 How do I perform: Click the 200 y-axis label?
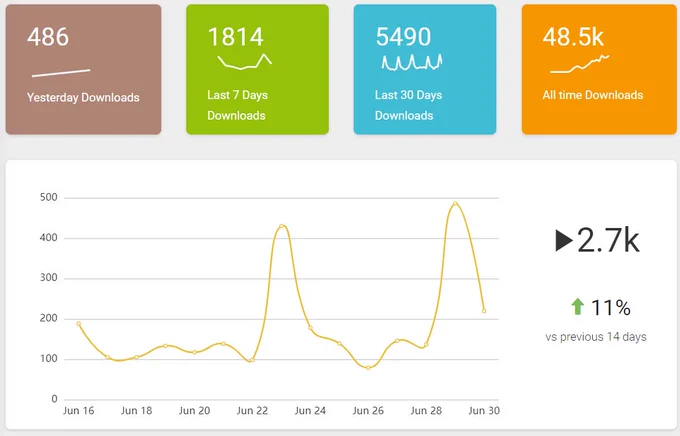click(49, 318)
